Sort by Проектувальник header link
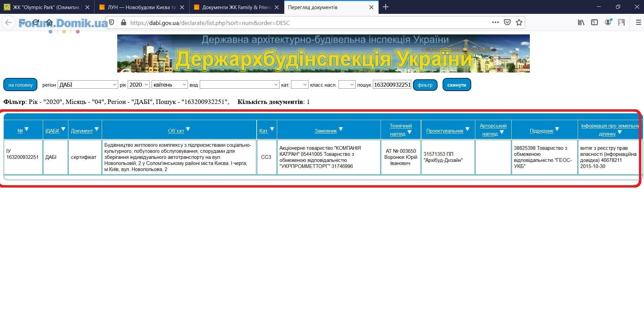This screenshot has width=644, height=311. point(445,131)
